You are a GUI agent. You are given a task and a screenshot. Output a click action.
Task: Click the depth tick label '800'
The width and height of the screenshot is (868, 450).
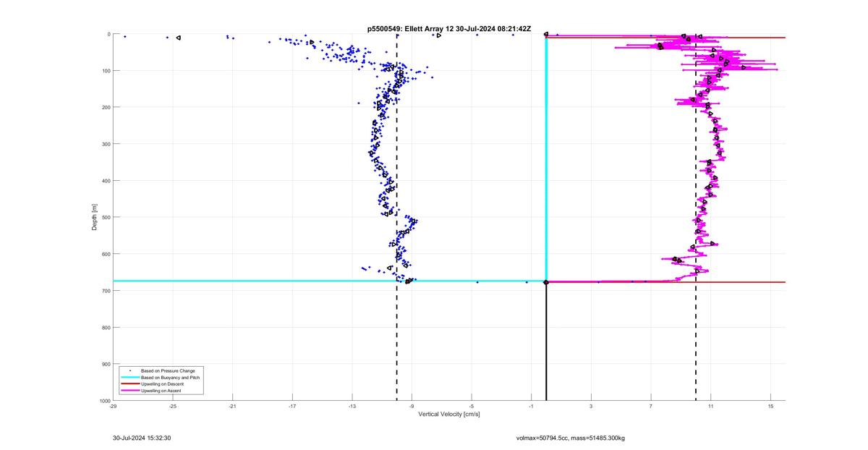[x=106, y=328]
